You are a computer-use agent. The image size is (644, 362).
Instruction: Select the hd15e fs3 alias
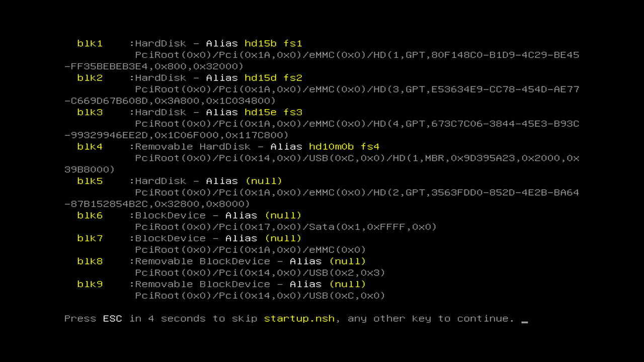point(273,112)
